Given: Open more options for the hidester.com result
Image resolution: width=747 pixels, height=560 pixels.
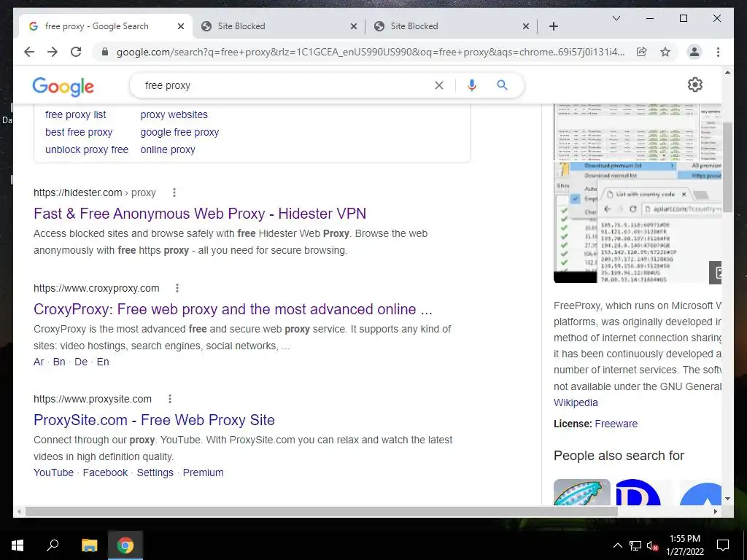Looking at the screenshot, I should pyautogui.click(x=174, y=192).
